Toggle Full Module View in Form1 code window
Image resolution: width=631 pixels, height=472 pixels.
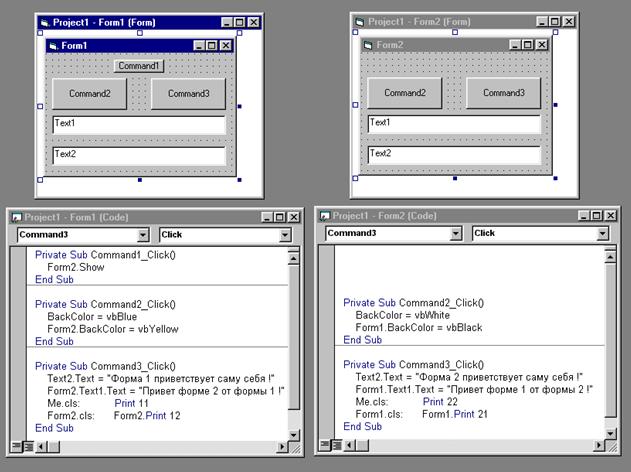tap(28, 446)
